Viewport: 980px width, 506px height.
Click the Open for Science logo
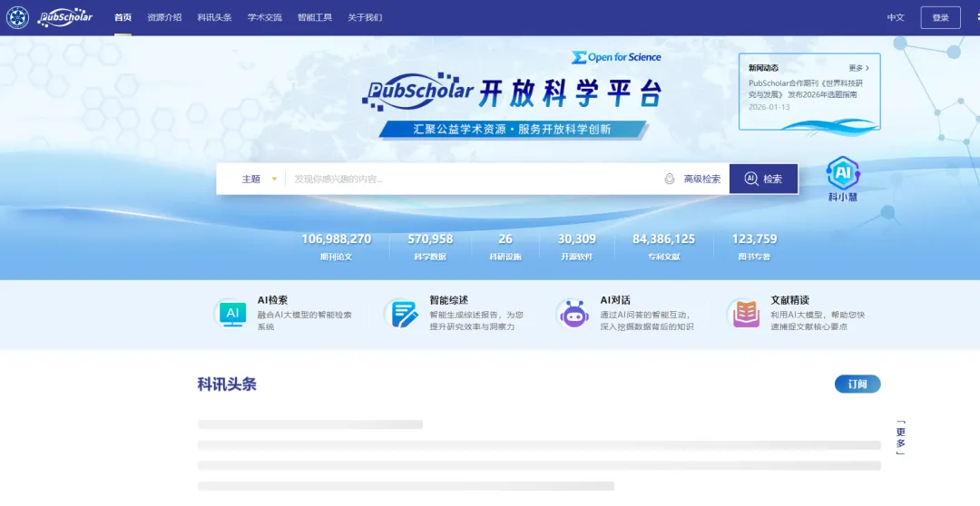pos(616,57)
